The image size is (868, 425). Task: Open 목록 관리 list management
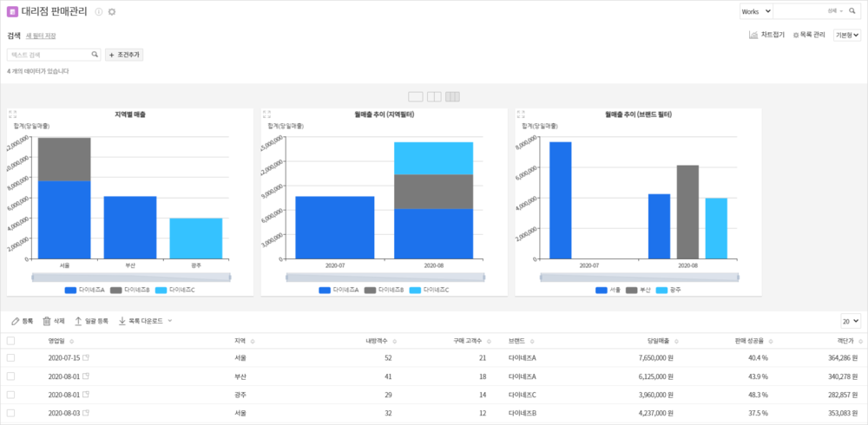coord(809,35)
